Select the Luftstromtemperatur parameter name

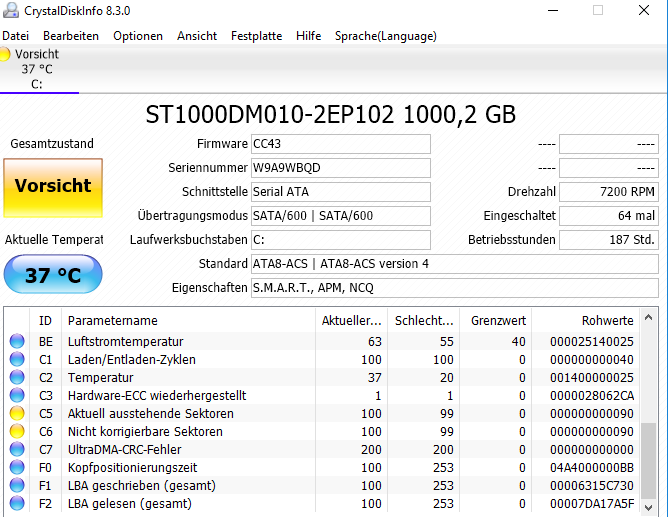coord(126,341)
